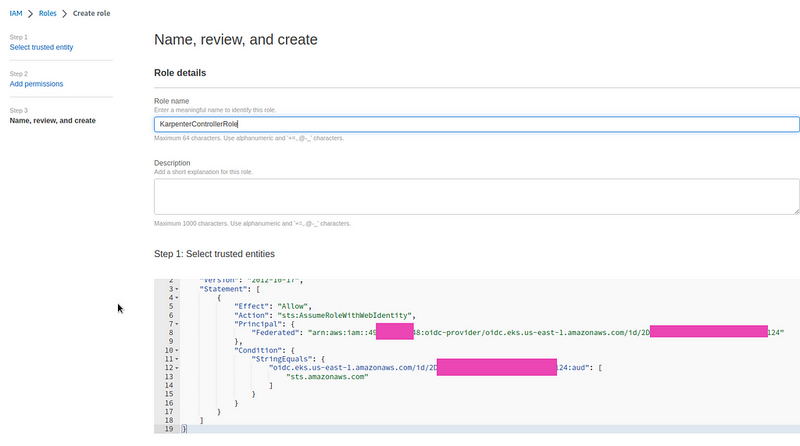Image resolution: width=800 pixels, height=446 pixels.
Task: Go to Roles in the breadcrumb
Action: 48,12
